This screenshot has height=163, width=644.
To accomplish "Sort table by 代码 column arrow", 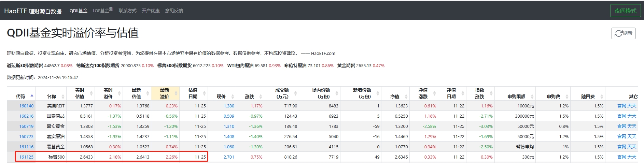I will coord(32,96).
